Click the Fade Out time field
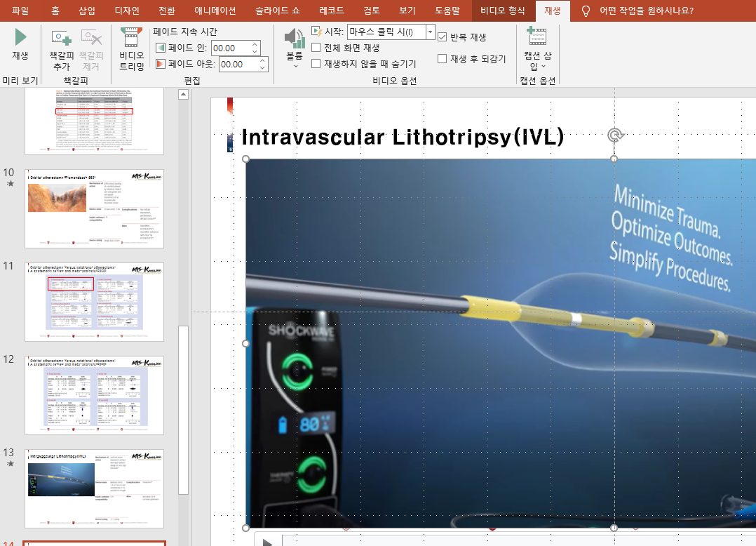Viewport: 756px width, 546px height. click(x=238, y=64)
